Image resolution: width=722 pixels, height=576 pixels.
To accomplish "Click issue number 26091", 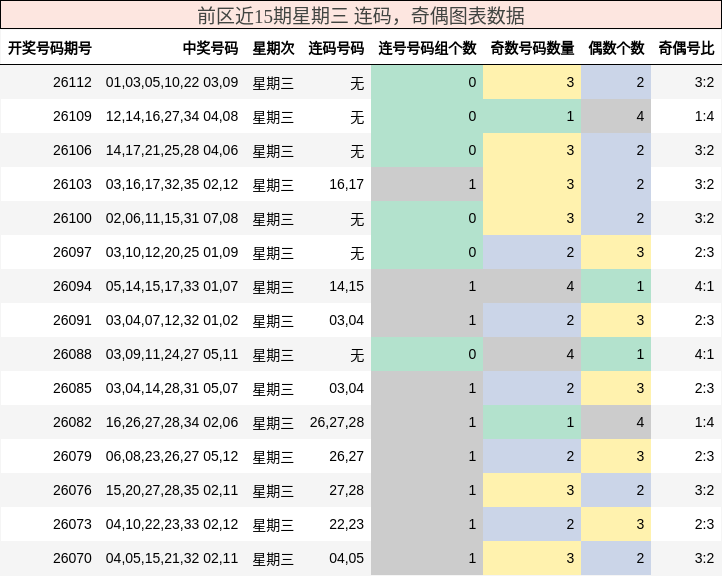I will pyautogui.click(x=72, y=320).
